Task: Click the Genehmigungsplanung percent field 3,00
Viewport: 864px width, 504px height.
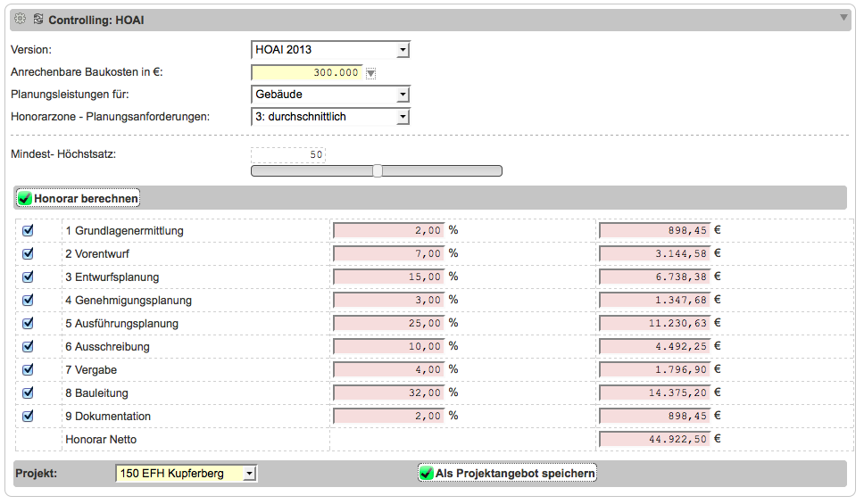Action: 388,300
